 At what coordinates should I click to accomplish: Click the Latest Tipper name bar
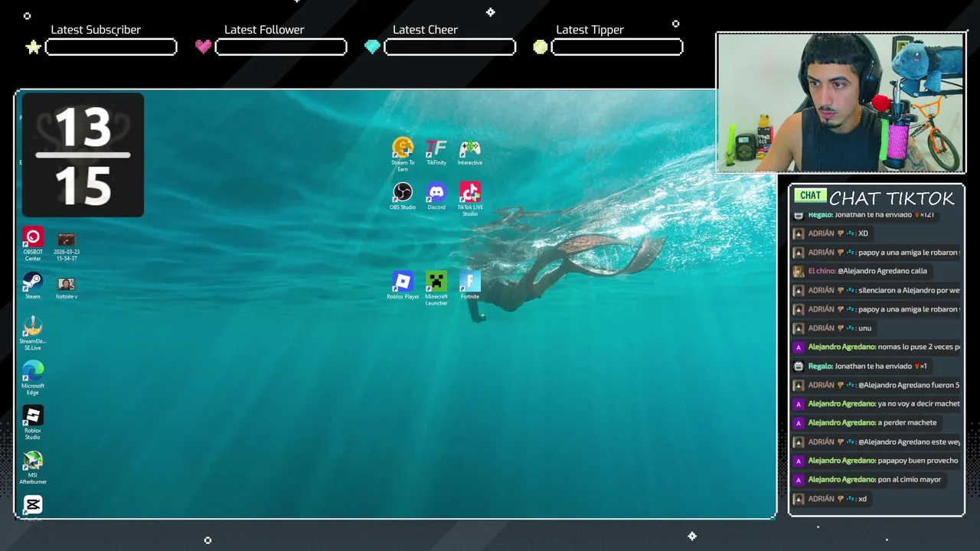pos(617,47)
